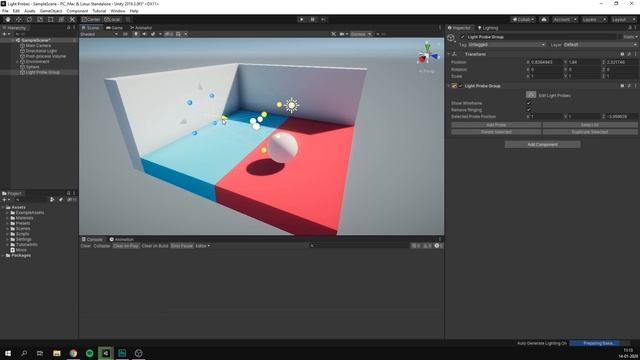This screenshot has height=360, width=640.
Task: Toggle the Show Wireframe checkbox
Action: (x=529, y=103)
